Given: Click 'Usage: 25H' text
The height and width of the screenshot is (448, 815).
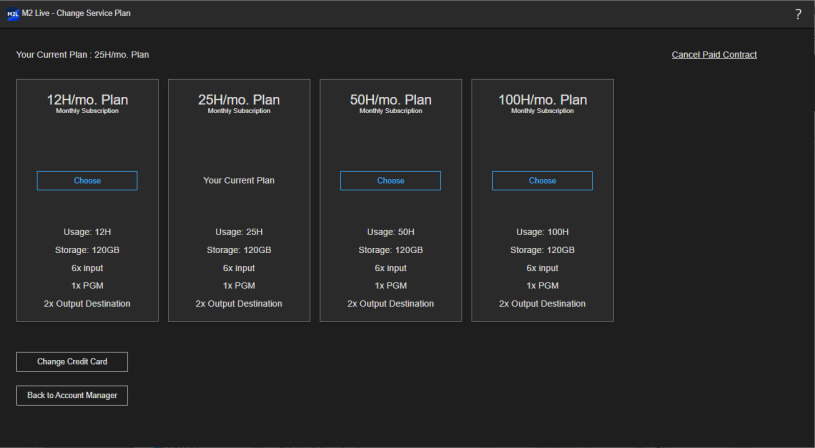Looking at the screenshot, I should pos(239,232).
